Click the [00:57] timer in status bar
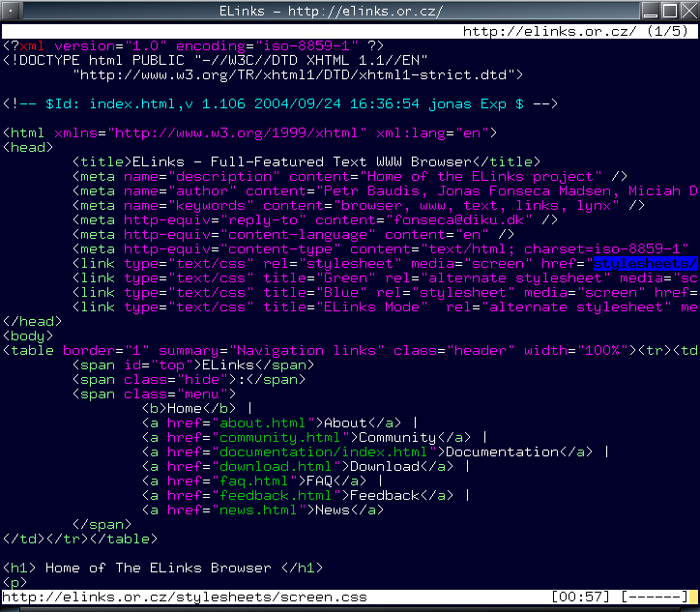Viewport: 700px width, 612px height. (x=580, y=597)
